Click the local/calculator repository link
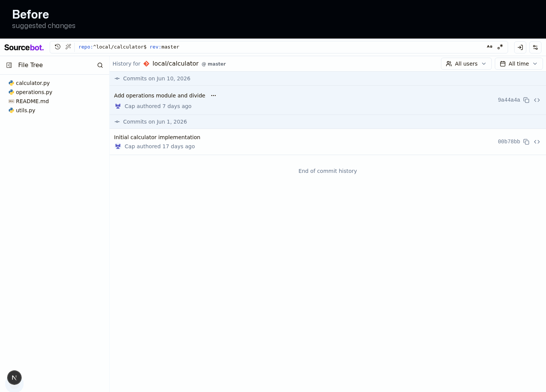The image size is (546, 392). 176,64
